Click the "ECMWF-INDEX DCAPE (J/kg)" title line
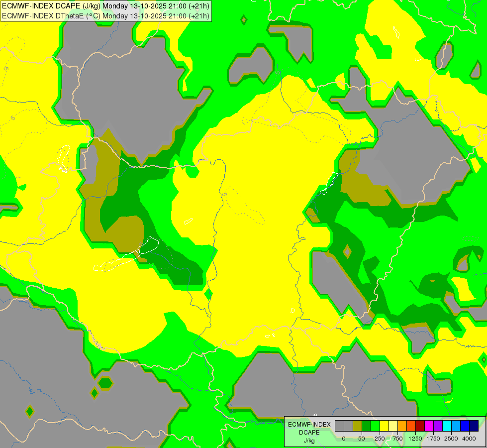 (x=106, y=6)
